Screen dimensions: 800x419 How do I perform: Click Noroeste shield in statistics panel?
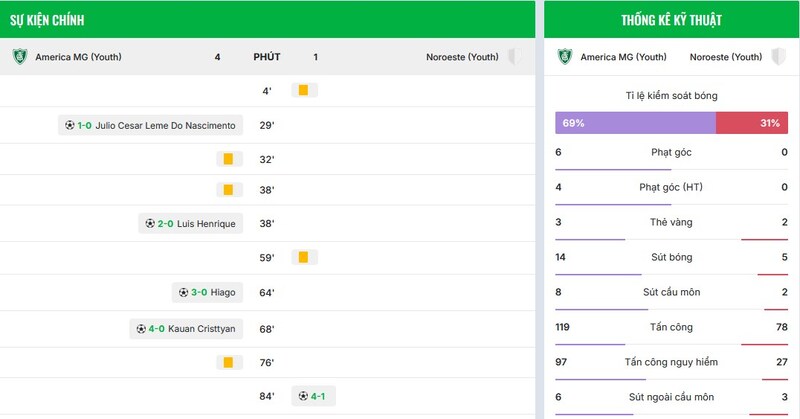coord(778,57)
